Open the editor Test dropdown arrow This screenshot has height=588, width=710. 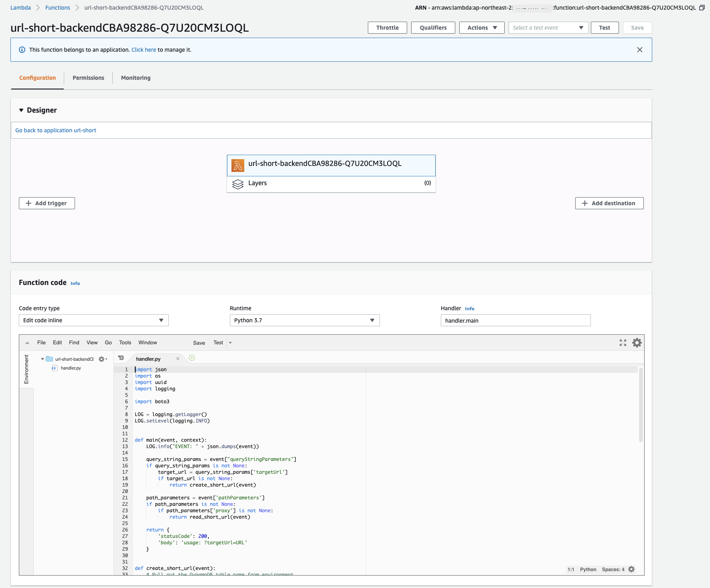click(230, 343)
